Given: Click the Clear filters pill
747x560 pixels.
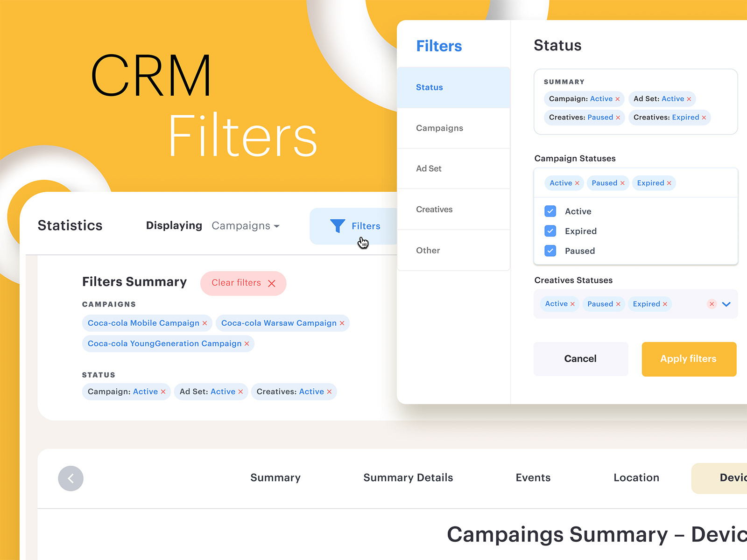Looking at the screenshot, I should pos(243,283).
